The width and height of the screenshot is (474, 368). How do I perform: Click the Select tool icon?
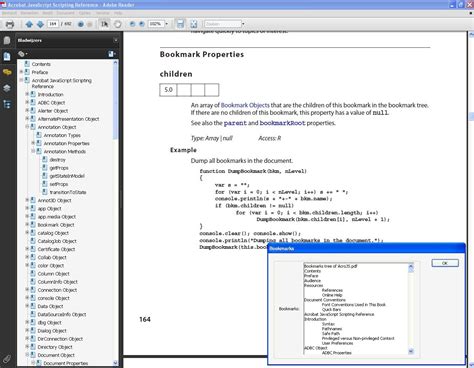pos(105,24)
